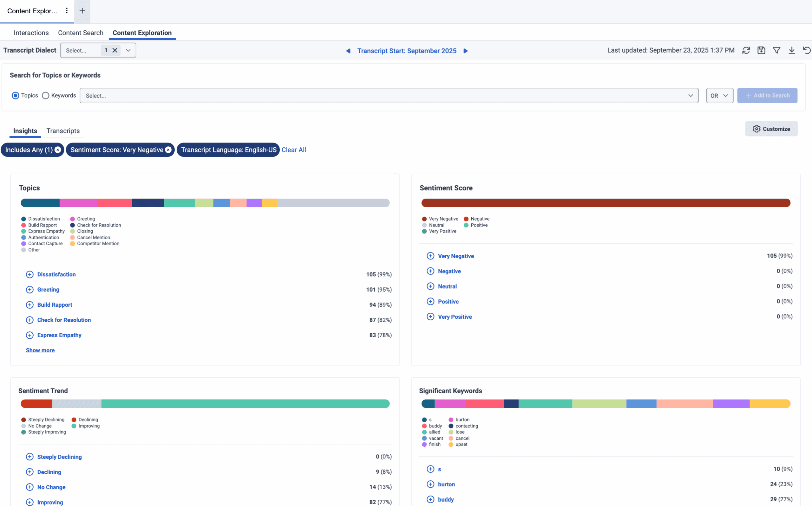This screenshot has width=812, height=506.
Task: Advance to next period with right arrow
Action: tap(466, 51)
